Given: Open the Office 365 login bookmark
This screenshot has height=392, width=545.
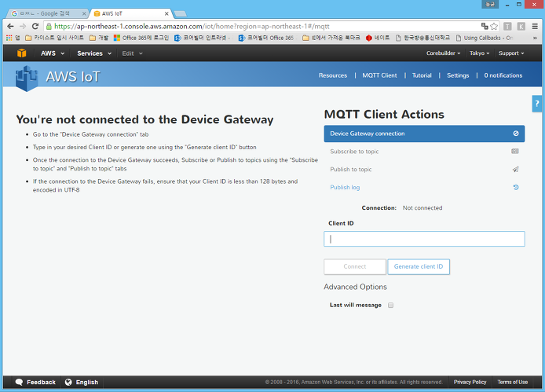Looking at the screenshot, I should coord(141,38).
